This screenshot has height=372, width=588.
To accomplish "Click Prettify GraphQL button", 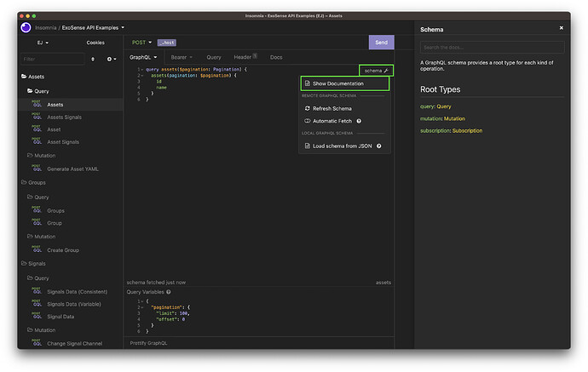I will [x=148, y=343].
